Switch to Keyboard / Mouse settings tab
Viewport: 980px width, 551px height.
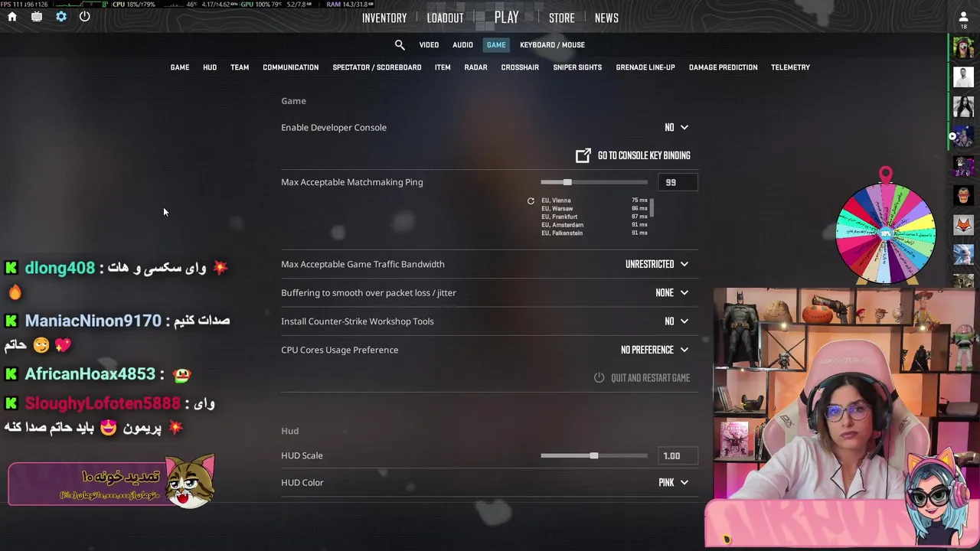coord(552,45)
